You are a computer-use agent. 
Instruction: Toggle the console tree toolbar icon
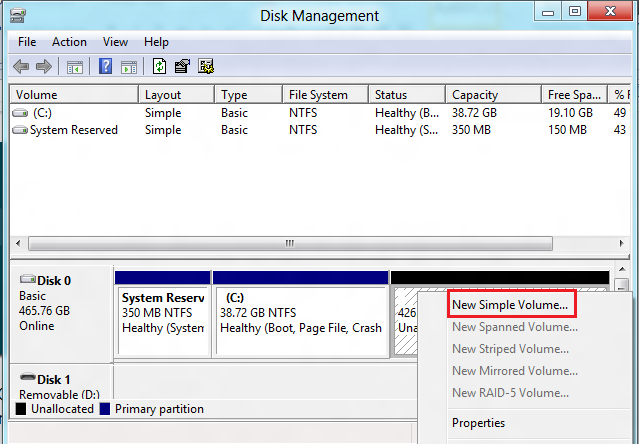75,66
